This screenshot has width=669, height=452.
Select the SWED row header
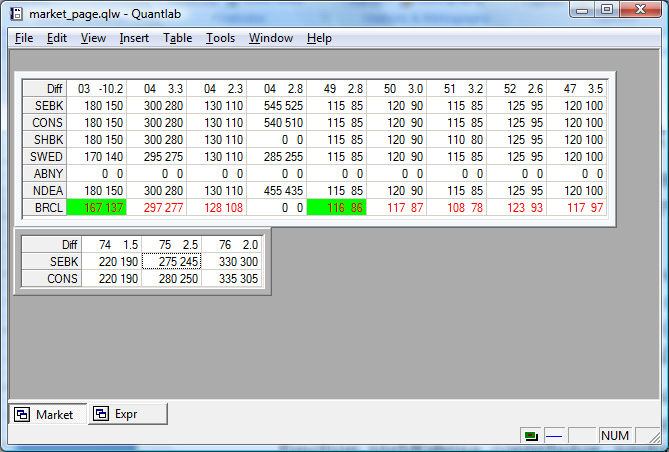[44, 157]
